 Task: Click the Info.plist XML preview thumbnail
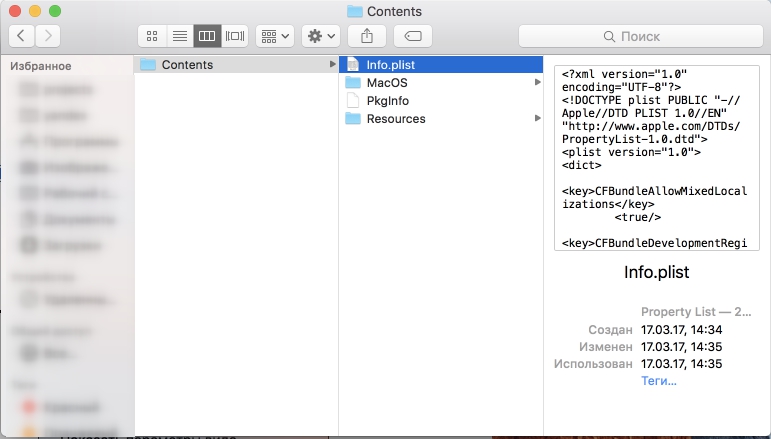coord(656,157)
